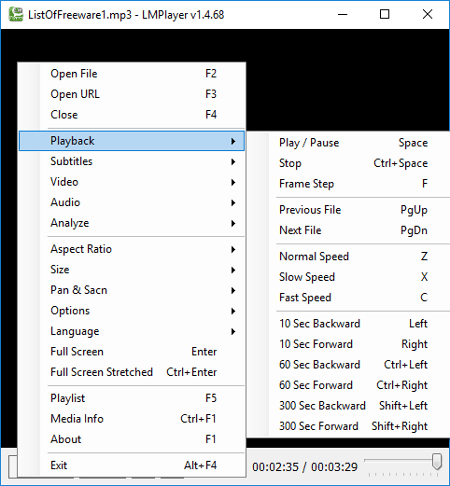Choose Open URL menu entry

tap(132, 94)
